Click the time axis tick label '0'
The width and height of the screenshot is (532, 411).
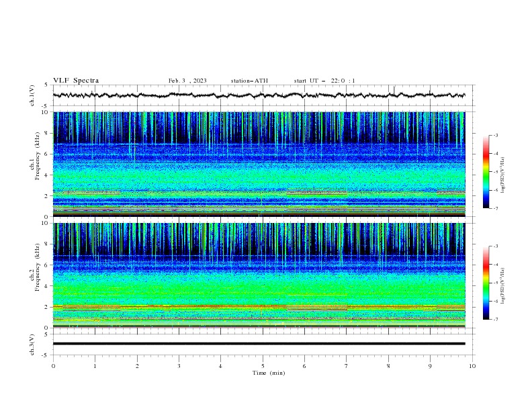[x=53, y=366]
